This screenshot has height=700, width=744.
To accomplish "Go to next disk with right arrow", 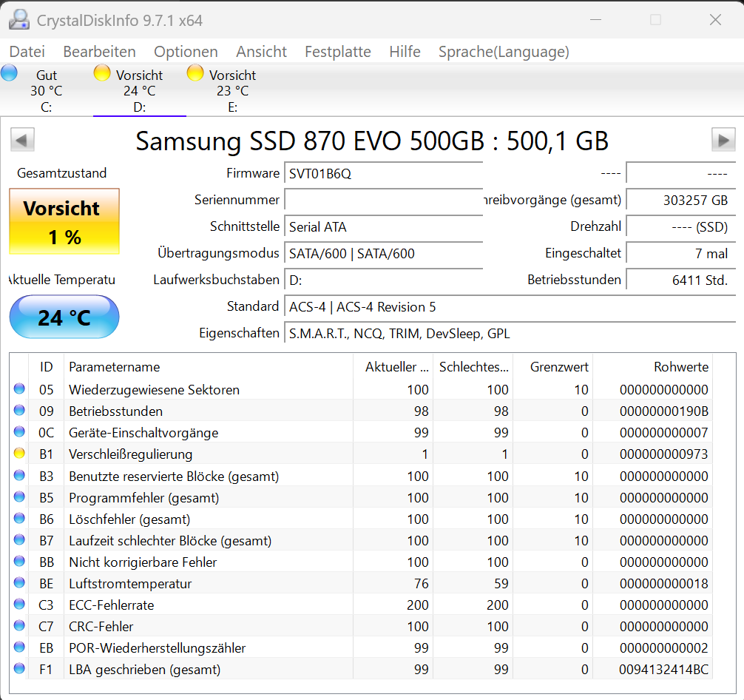I will coord(723,140).
